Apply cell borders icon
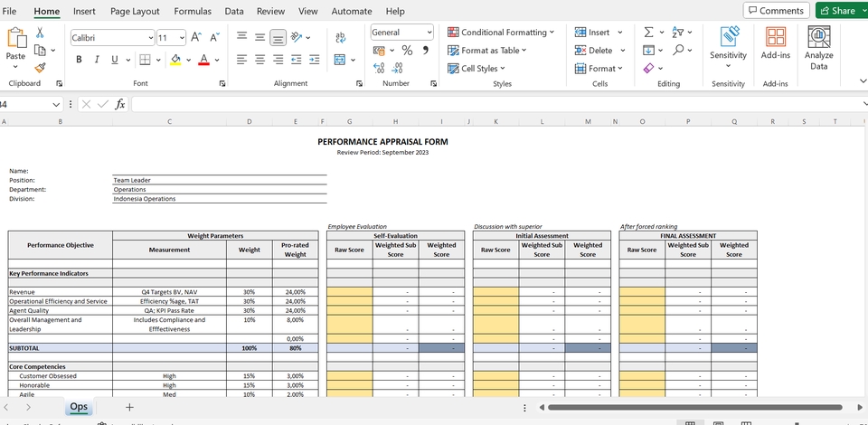Viewport: 868px width, 425px height. tap(145, 59)
